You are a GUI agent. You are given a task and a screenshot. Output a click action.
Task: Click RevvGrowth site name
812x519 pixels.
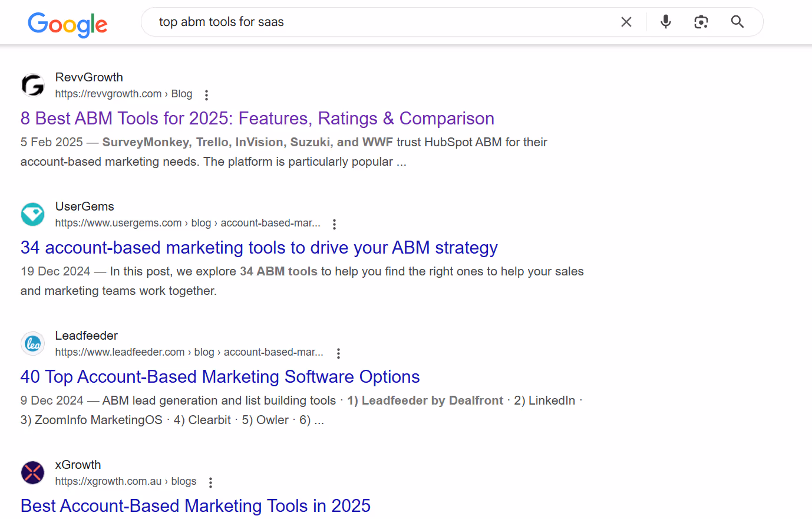point(89,77)
